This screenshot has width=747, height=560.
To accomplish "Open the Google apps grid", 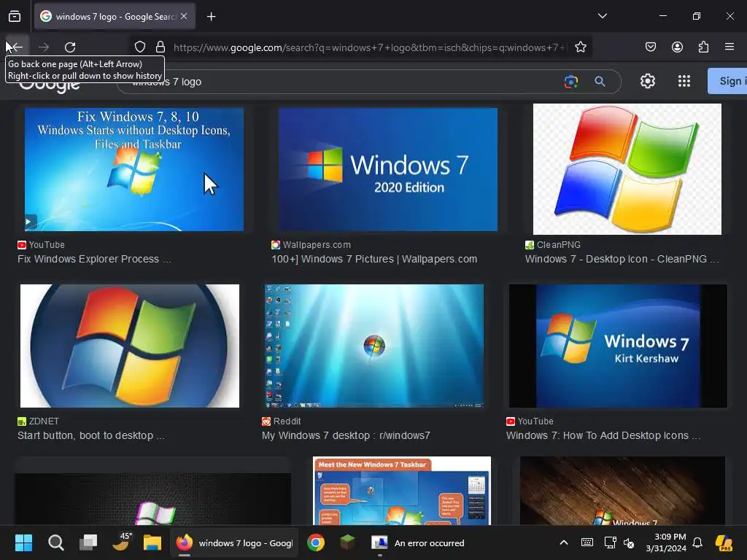I will click(684, 81).
